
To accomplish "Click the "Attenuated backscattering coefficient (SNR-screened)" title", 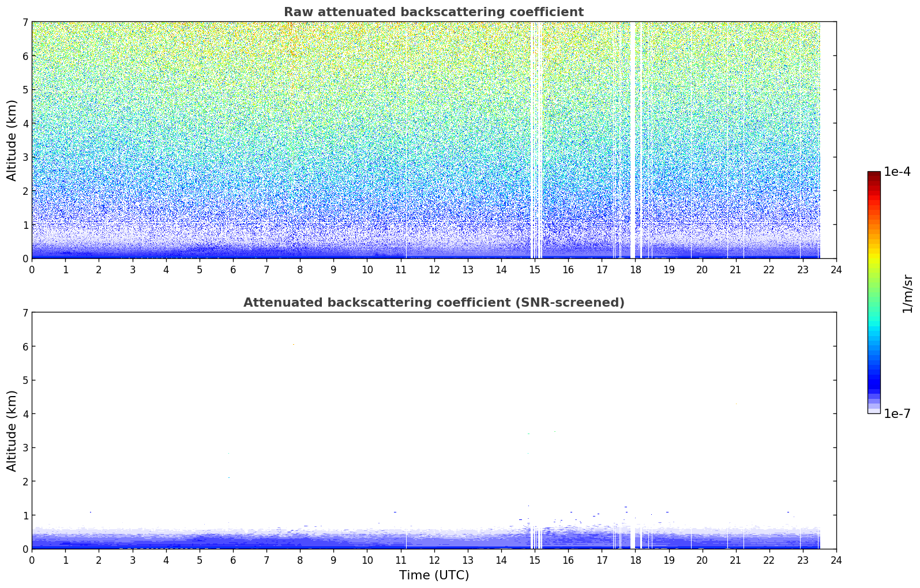I will click(434, 303).
